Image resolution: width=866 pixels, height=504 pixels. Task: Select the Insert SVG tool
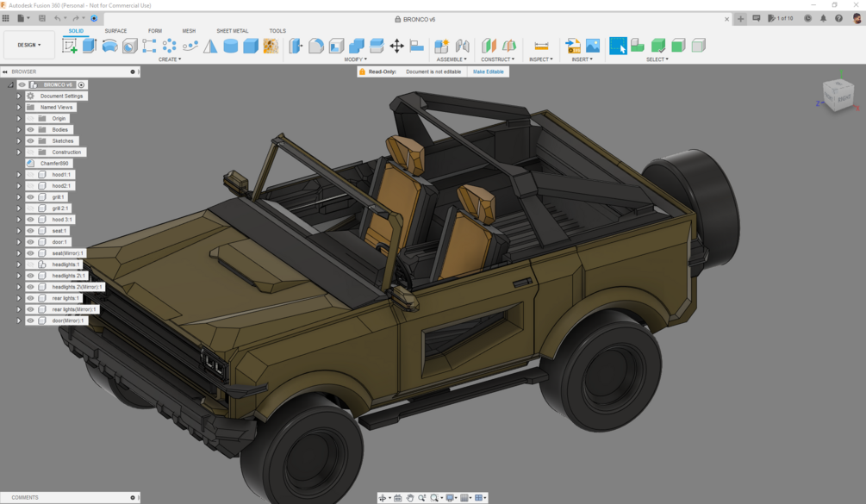click(573, 46)
